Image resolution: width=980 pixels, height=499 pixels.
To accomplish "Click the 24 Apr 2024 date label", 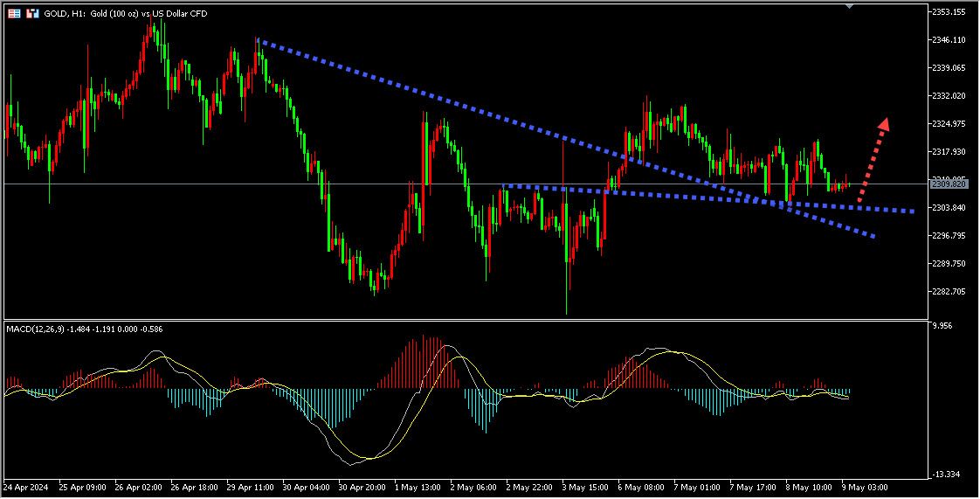I will (x=27, y=485).
